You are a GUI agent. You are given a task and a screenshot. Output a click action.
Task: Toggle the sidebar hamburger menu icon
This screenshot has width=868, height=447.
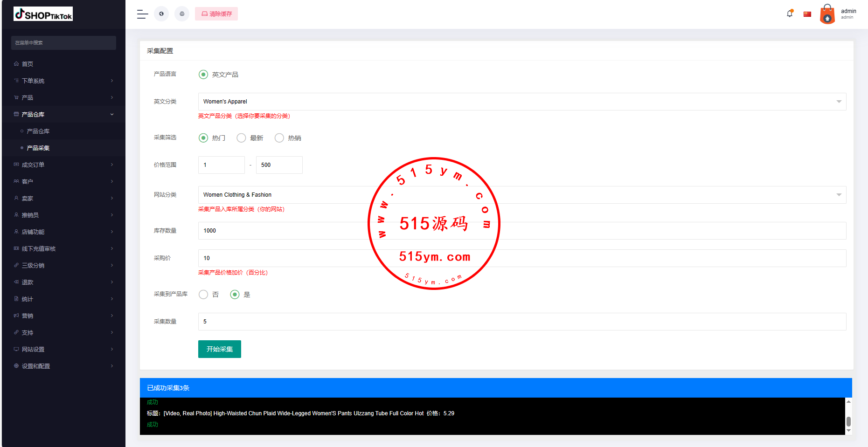(142, 14)
